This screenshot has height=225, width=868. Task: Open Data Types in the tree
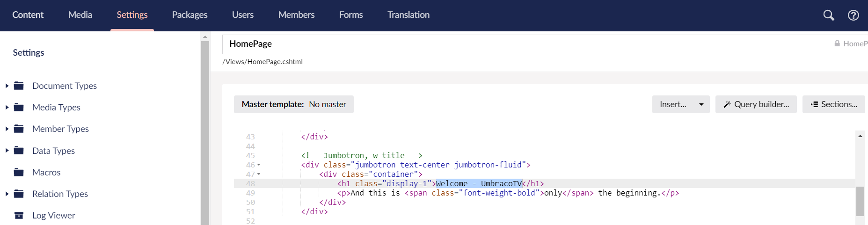(53, 151)
